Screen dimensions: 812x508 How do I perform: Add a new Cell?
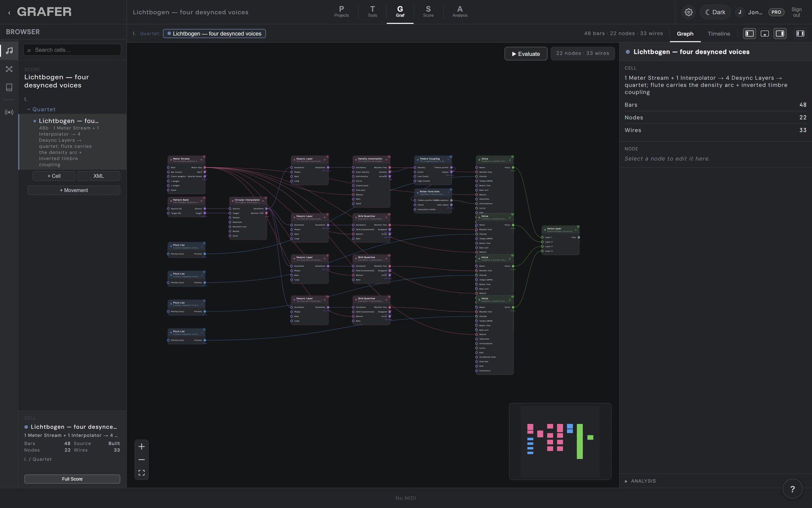pos(54,176)
